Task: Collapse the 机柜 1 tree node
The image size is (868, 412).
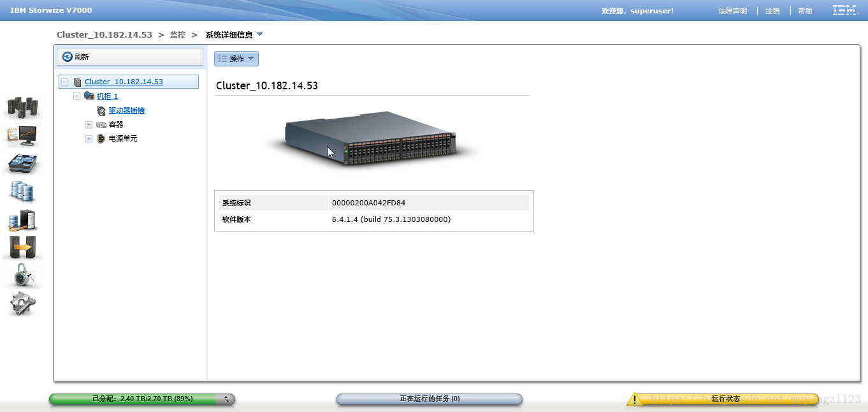Action: [77, 96]
